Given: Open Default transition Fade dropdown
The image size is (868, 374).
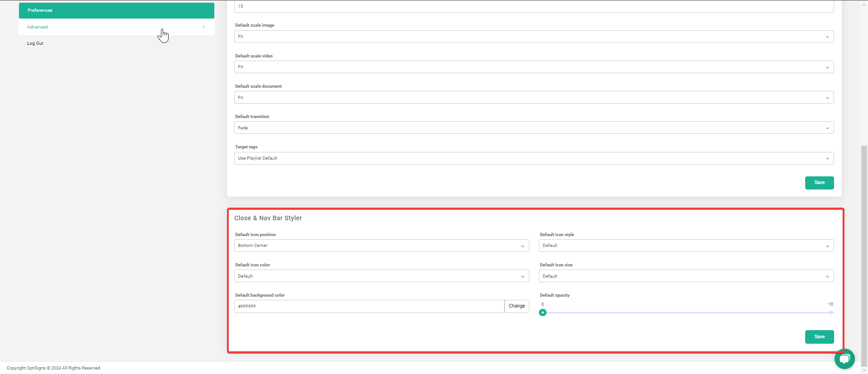Looking at the screenshot, I should (x=534, y=128).
